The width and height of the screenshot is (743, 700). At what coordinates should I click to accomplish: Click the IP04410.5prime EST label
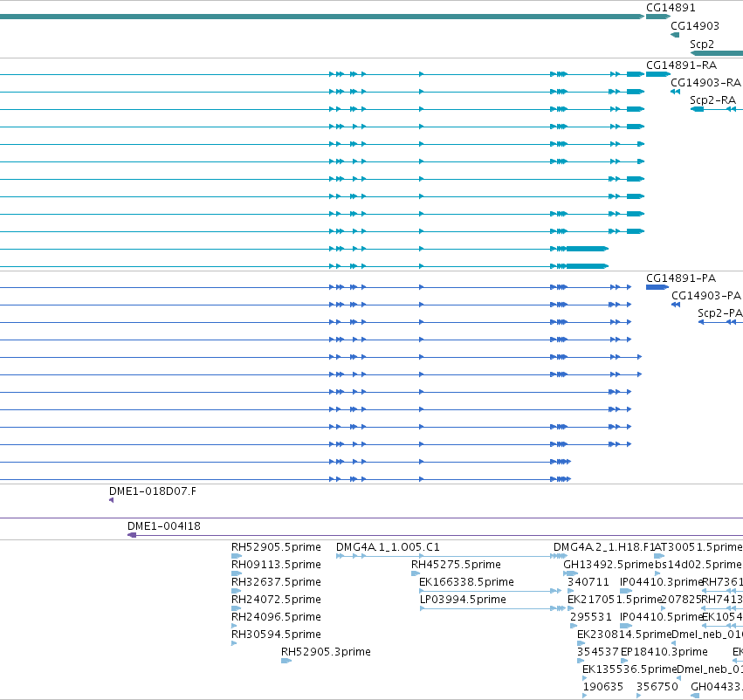coord(661,617)
